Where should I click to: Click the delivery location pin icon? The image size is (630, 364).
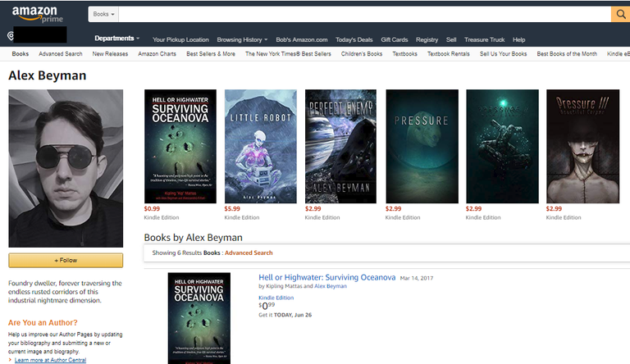coord(11,36)
